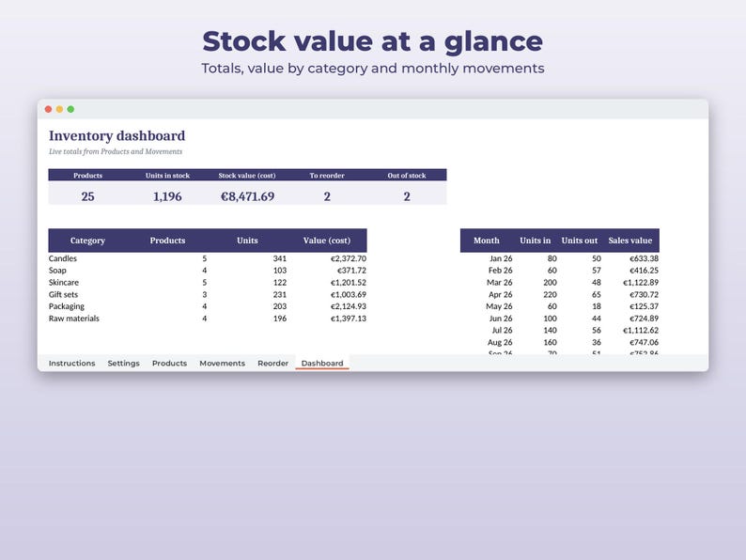Click the Soap category cell
The height and width of the screenshot is (560, 746).
(57, 271)
